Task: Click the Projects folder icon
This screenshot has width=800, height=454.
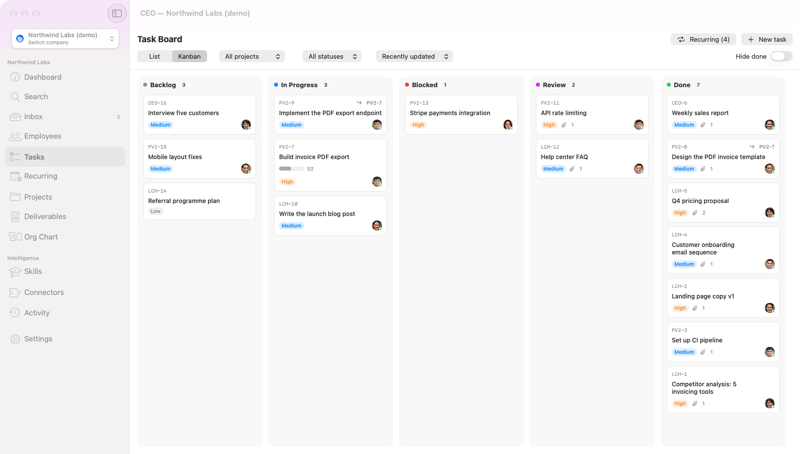Action: click(x=15, y=197)
